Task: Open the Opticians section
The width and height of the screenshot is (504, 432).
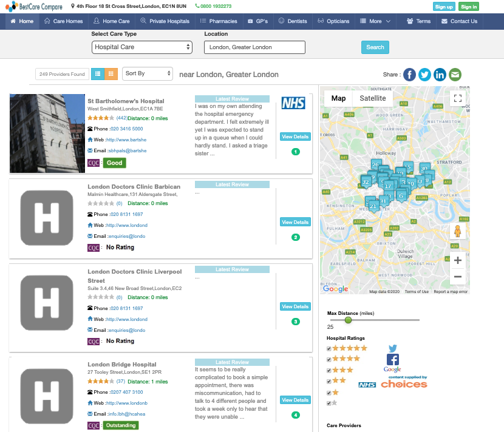Action: [333, 21]
